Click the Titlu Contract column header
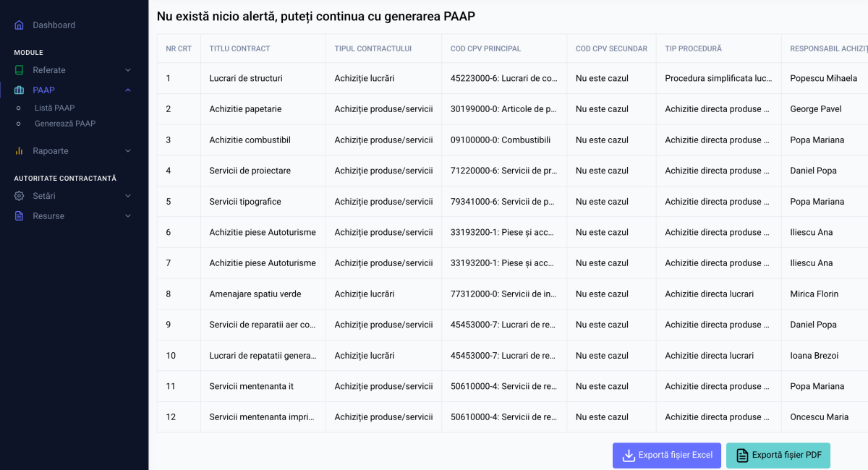The width and height of the screenshot is (868, 470). coord(239,49)
